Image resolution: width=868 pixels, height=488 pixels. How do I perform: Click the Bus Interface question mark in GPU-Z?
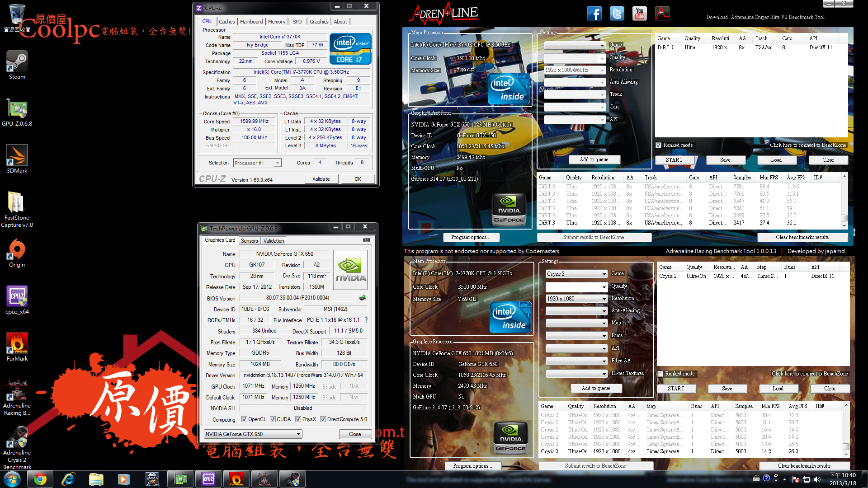pyautogui.click(x=366, y=320)
